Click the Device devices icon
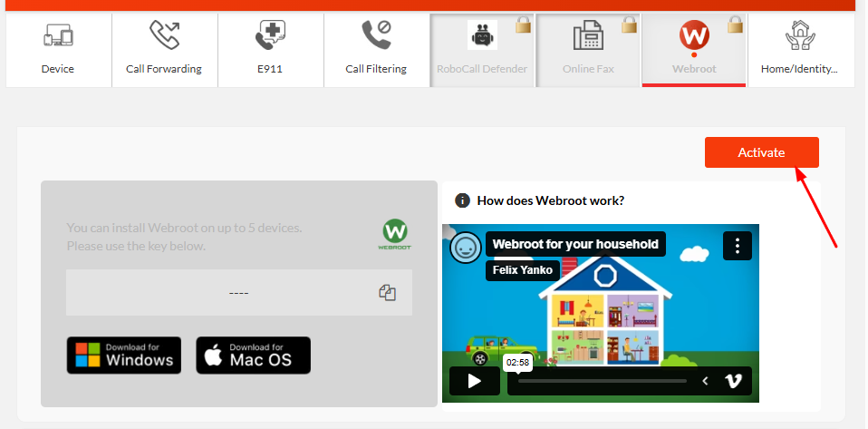Screen dimensions: 868x429 pos(58,34)
